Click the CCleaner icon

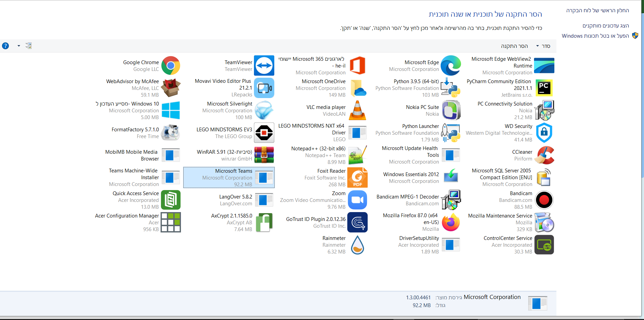click(x=544, y=155)
